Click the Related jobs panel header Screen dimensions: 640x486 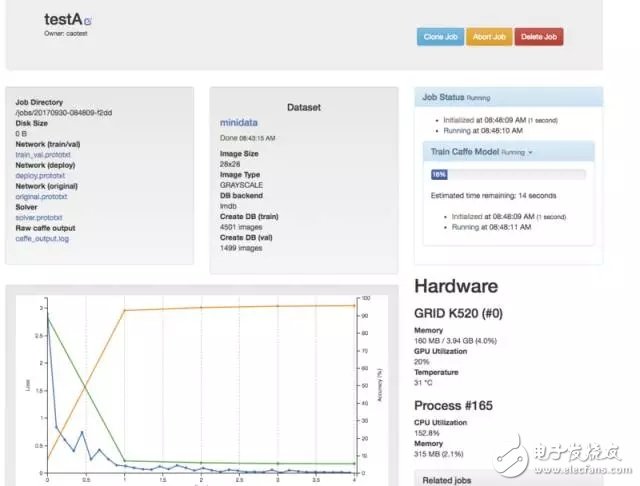(508, 478)
